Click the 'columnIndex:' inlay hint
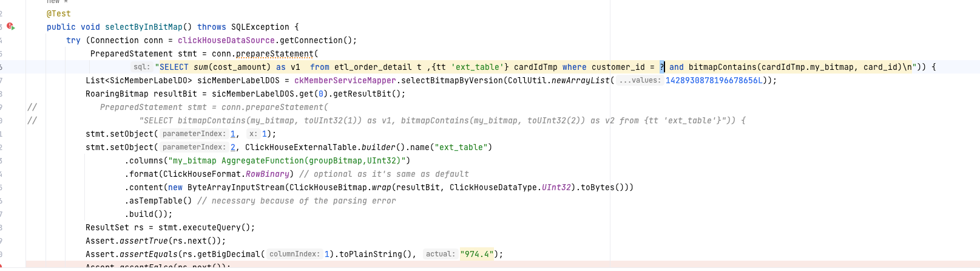This screenshot has height=271, width=980. [x=294, y=254]
